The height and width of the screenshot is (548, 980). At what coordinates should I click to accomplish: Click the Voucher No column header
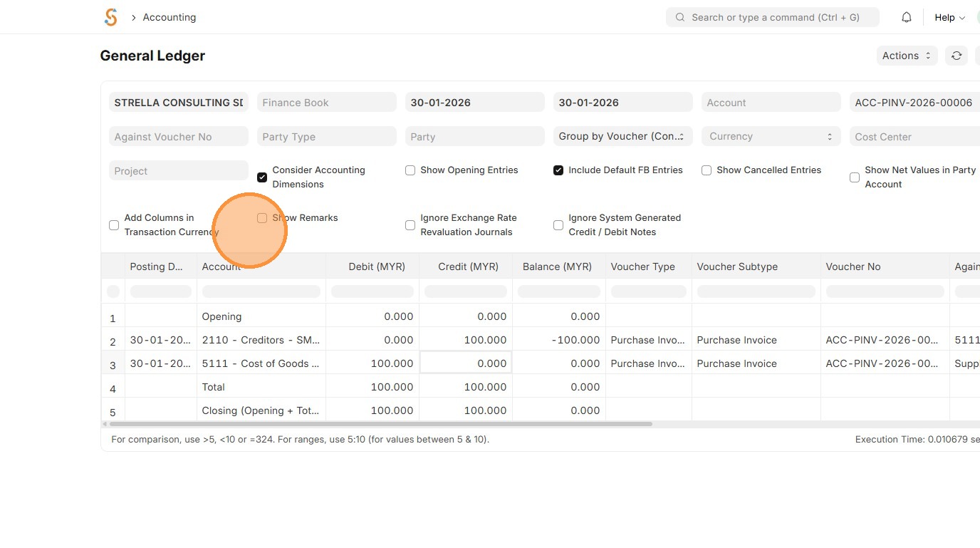point(885,267)
